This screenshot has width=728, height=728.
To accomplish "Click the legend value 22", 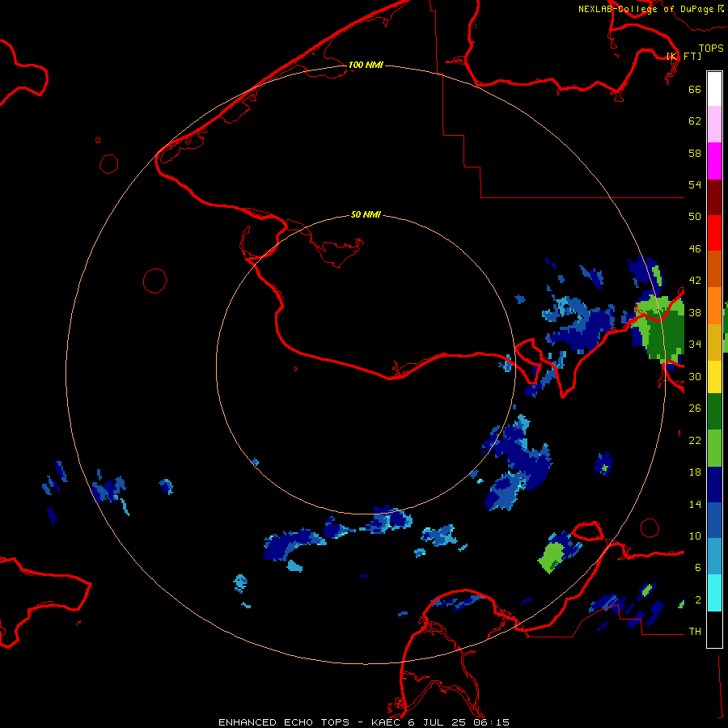I will point(695,440).
